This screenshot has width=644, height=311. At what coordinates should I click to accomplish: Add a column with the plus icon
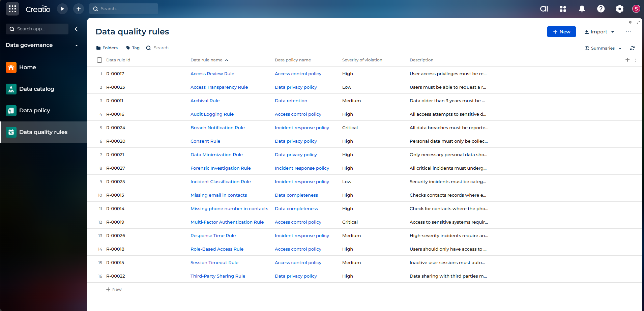point(627,60)
